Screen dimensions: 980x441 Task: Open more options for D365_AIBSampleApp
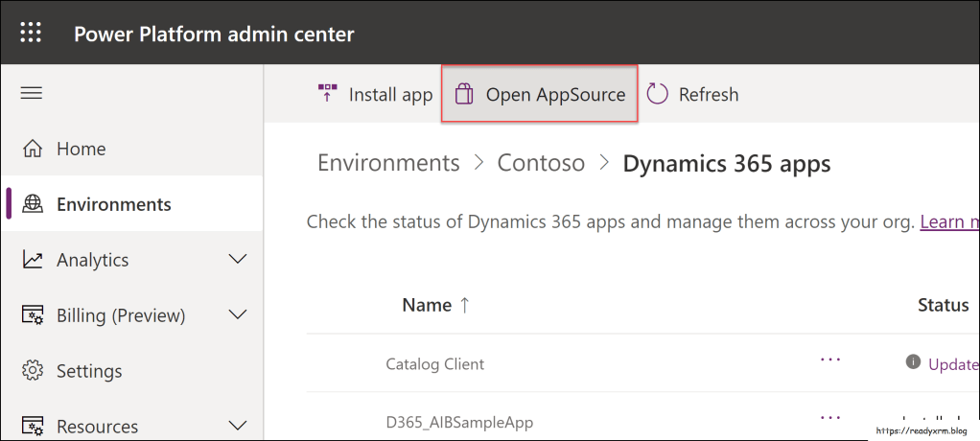point(830,418)
